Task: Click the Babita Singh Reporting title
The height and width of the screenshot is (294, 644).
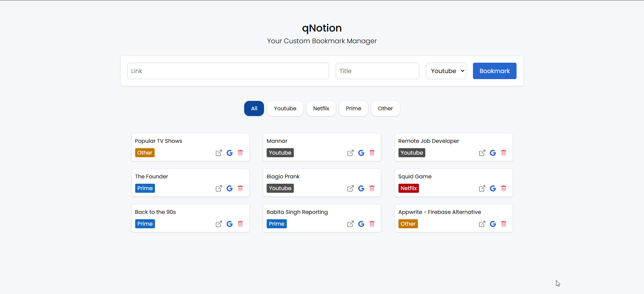Action: tap(297, 212)
